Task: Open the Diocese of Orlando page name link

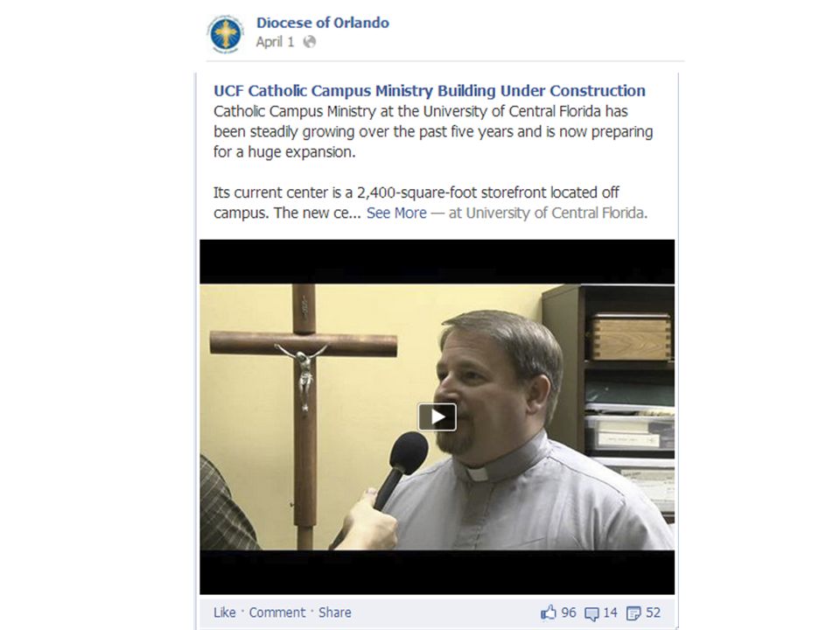Action: (323, 23)
